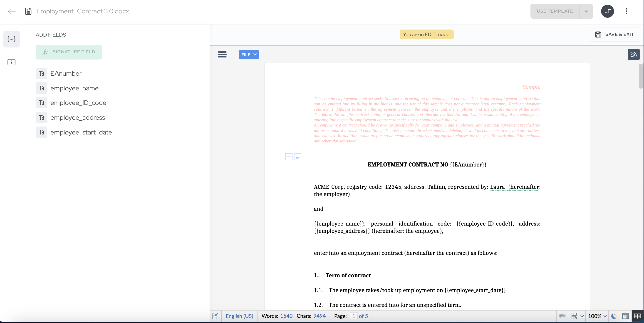This screenshot has height=323, width=644.
Task: Open the three-dot more options menu
Action: 626,11
